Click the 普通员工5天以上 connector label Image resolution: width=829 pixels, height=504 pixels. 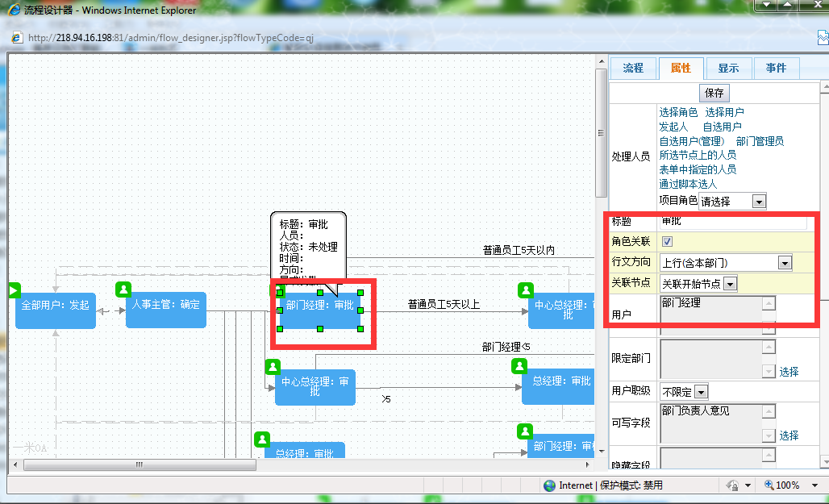click(x=444, y=304)
